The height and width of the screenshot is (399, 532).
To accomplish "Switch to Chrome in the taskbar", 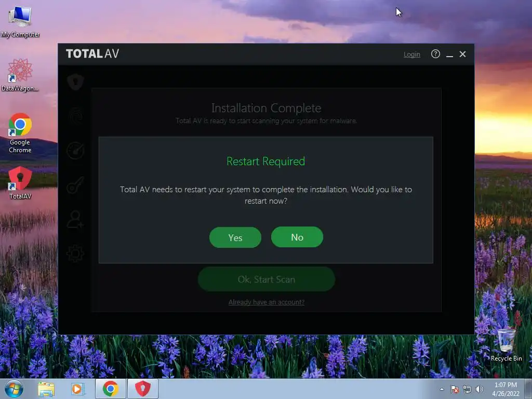I will (x=111, y=389).
